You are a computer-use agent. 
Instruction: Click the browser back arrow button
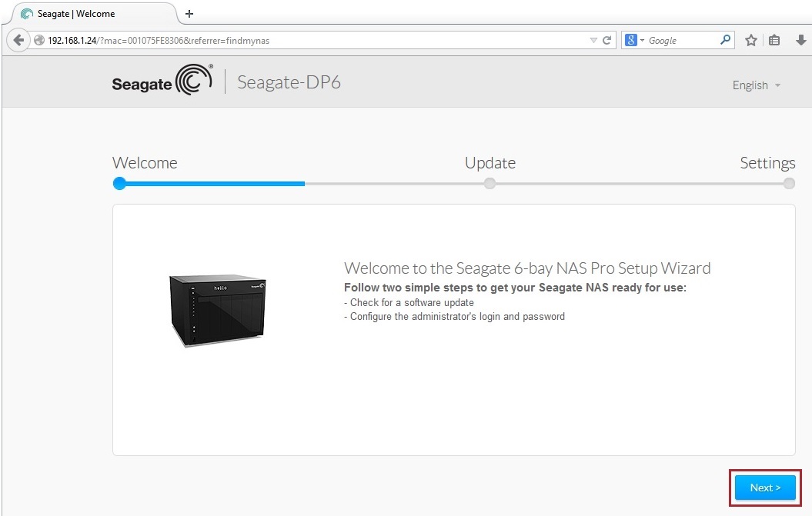pos(18,40)
